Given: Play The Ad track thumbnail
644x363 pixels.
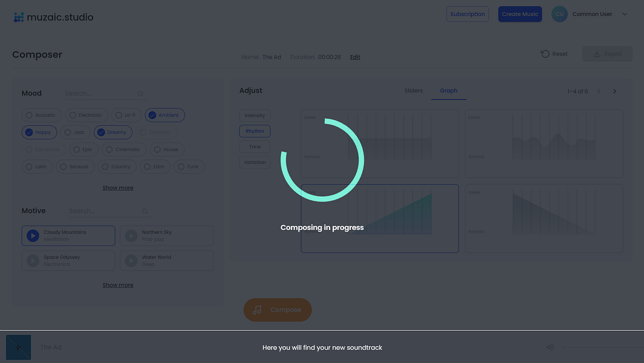Looking at the screenshot, I should coord(19,347).
